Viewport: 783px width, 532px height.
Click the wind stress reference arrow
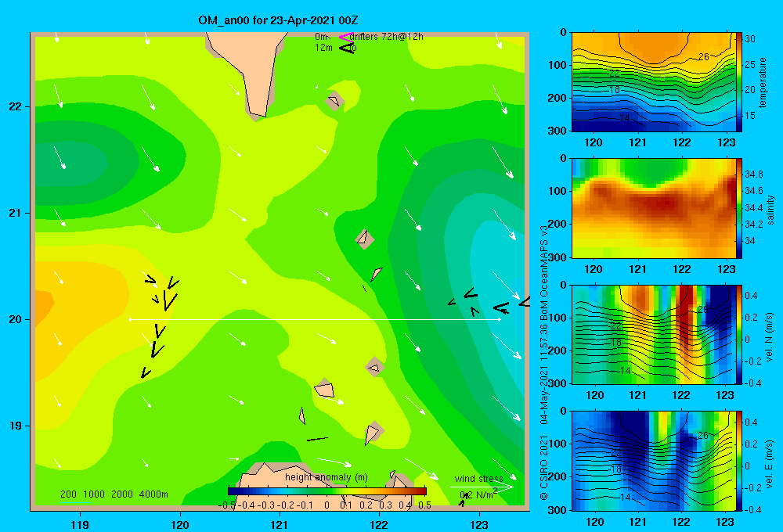coord(481,487)
